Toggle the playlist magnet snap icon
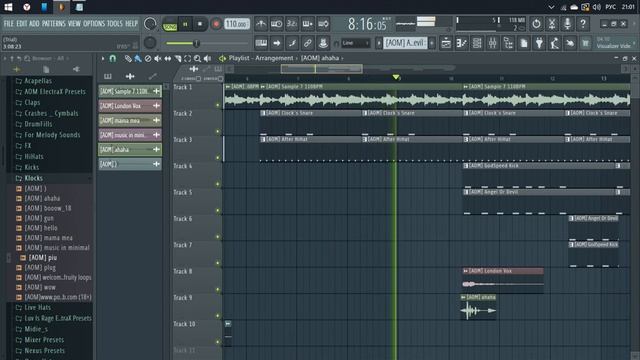The height and width of the screenshot is (360, 640). (113, 59)
